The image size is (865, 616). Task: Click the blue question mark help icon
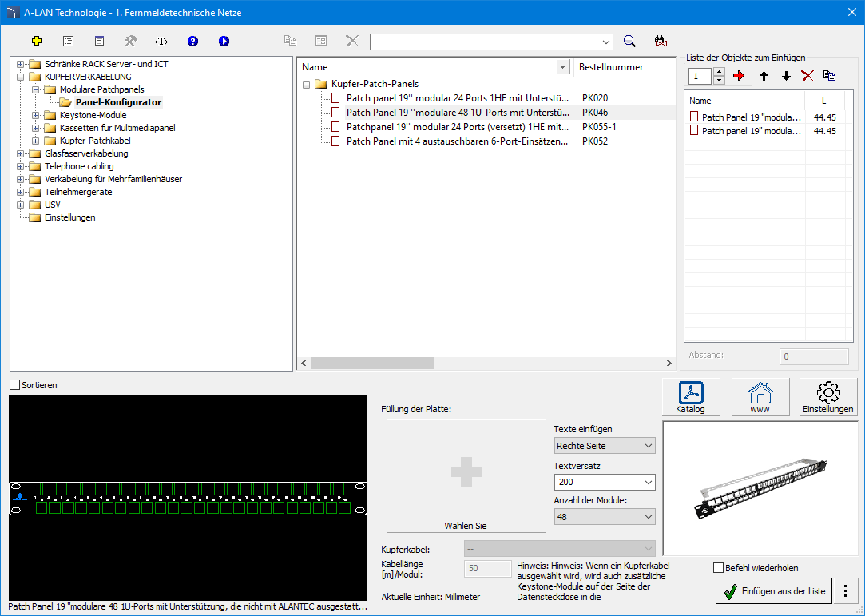click(192, 41)
